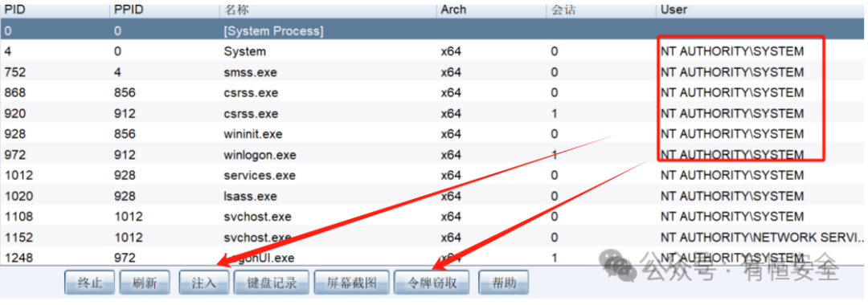Open the 帮助 help button
This screenshot has height=305, width=868.
pyautogui.click(x=503, y=283)
